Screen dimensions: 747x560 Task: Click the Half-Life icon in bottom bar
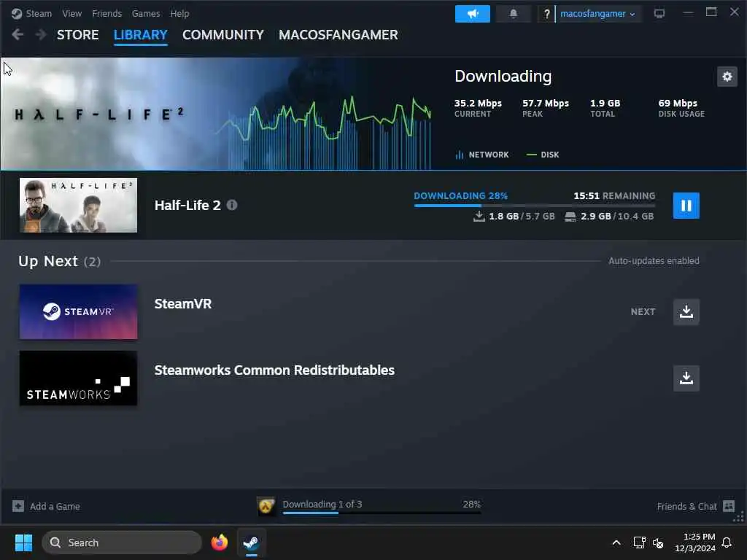pos(266,506)
